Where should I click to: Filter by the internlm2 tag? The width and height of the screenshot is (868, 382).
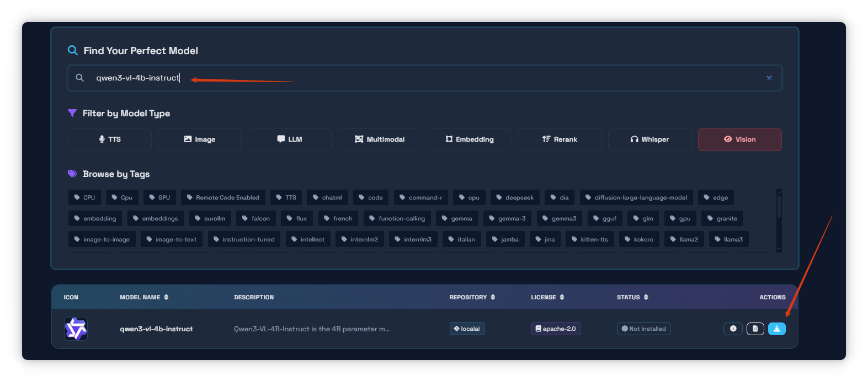coord(360,239)
